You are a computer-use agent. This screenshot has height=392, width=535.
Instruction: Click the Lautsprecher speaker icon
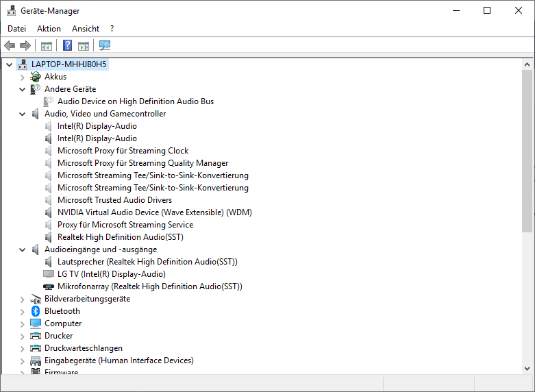click(x=49, y=262)
